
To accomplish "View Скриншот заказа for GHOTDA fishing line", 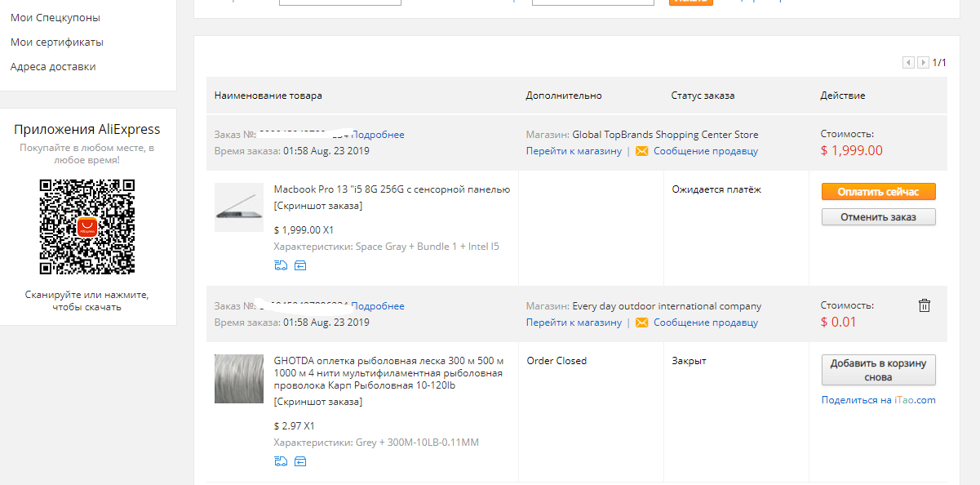I will [x=318, y=402].
